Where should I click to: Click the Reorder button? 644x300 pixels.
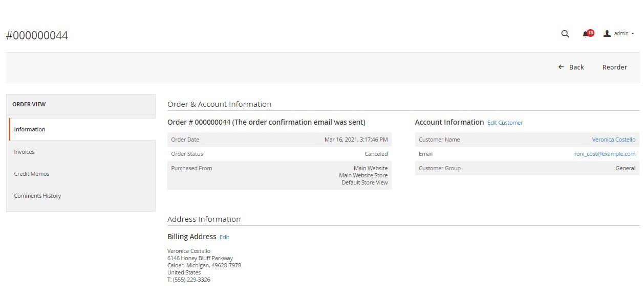(614, 67)
